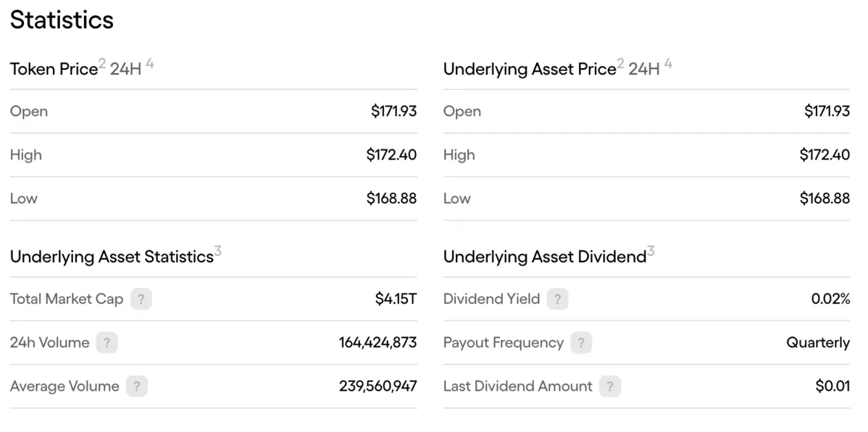Click the Payout Frequency help icon
This screenshot has height=432, width=868.
tap(580, 343)
